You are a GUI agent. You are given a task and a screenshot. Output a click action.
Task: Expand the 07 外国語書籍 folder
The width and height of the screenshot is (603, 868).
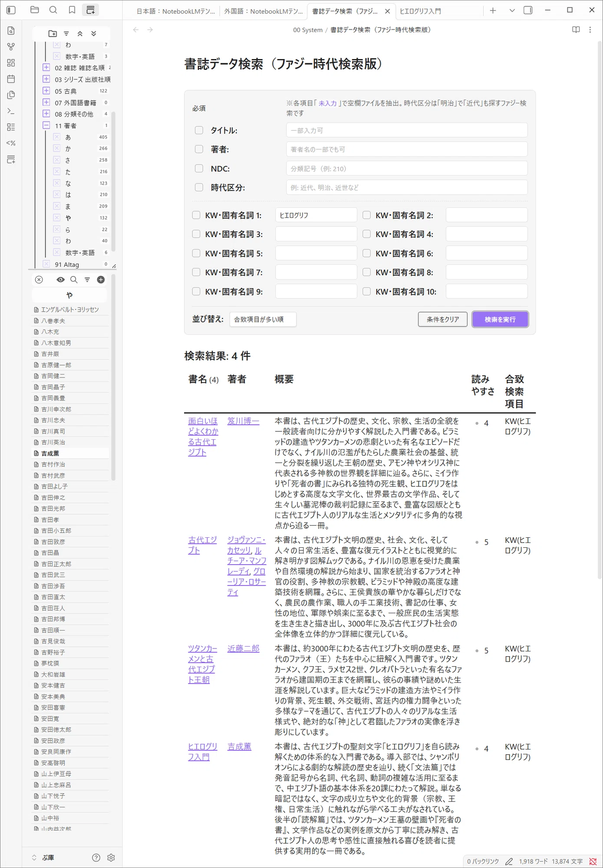(46, 102)
